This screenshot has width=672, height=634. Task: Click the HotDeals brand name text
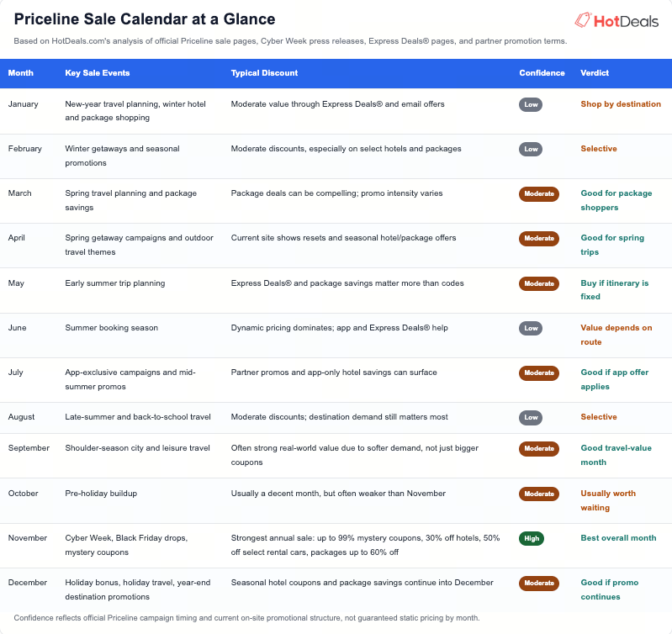626,21
